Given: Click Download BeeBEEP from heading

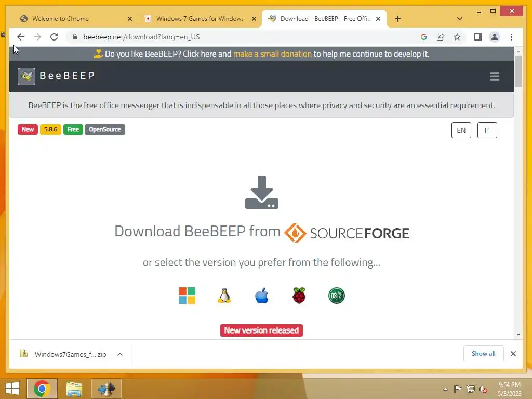Looking at the screenshot, I should pyautogui.click(x=197, y=231).
